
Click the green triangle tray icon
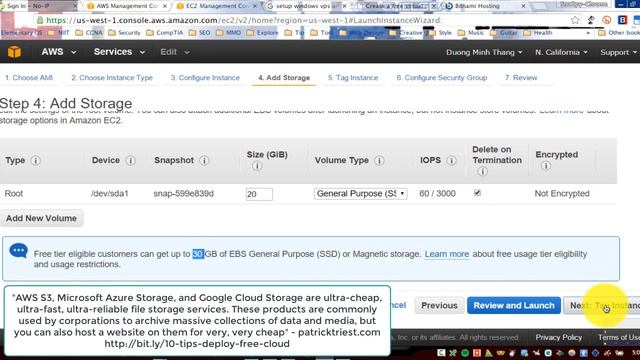point(489,353)
